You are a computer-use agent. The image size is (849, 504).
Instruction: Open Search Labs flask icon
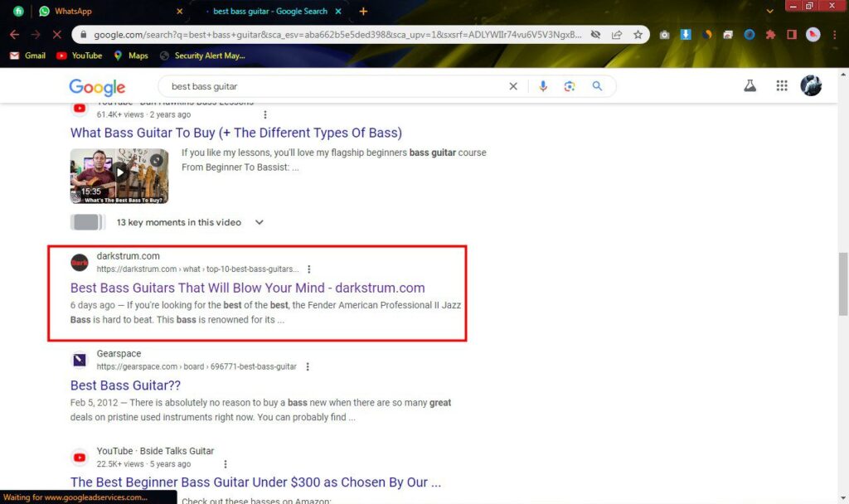coord(750,85)
